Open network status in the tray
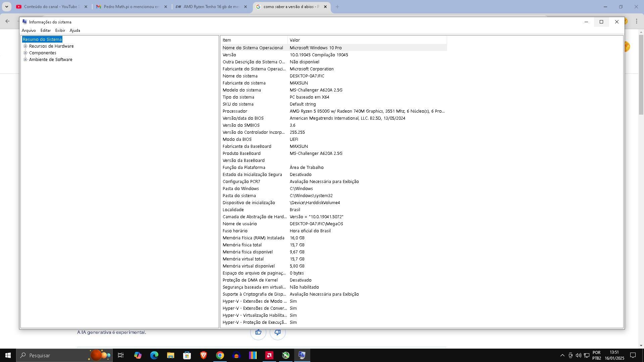This screenshot has width=644, height=362. tap(587, 355)
